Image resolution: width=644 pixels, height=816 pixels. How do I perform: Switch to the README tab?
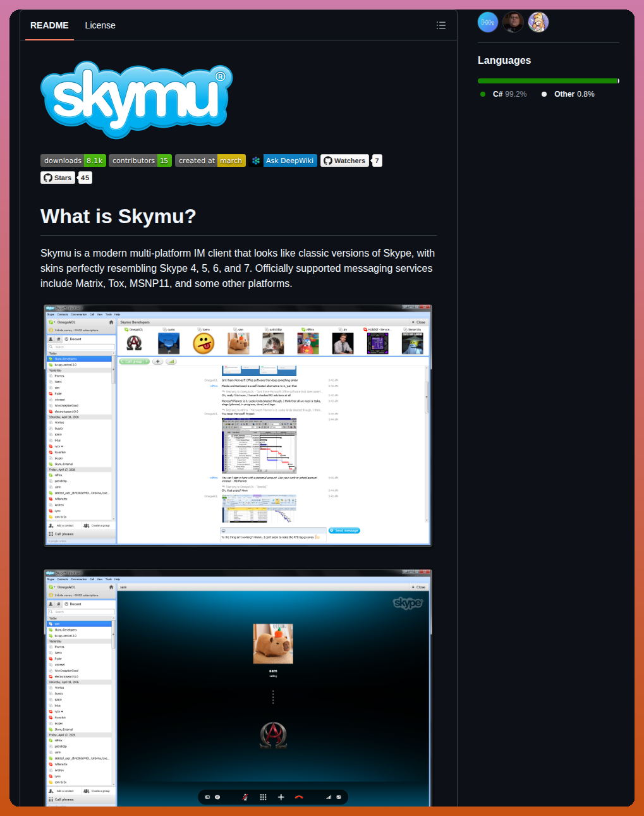click(49, 25)
